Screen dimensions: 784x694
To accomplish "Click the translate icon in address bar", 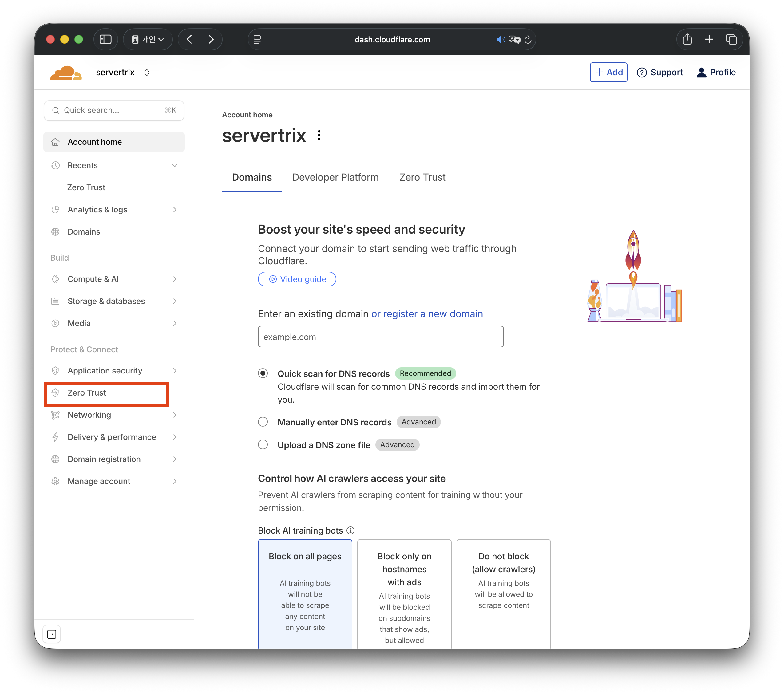I will [514, 39].
